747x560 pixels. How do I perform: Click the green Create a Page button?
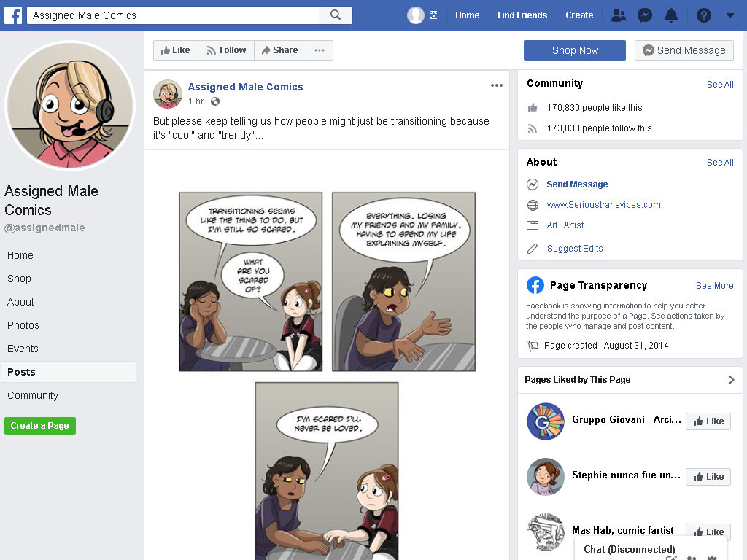[x=40, y=426]
